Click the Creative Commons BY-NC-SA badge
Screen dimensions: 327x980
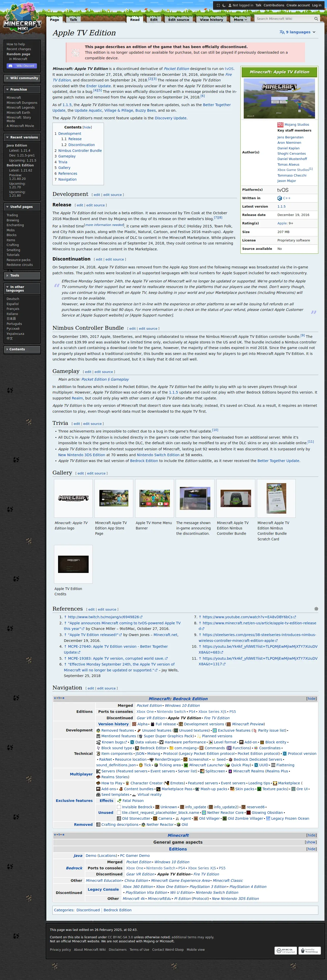point(285,950)
